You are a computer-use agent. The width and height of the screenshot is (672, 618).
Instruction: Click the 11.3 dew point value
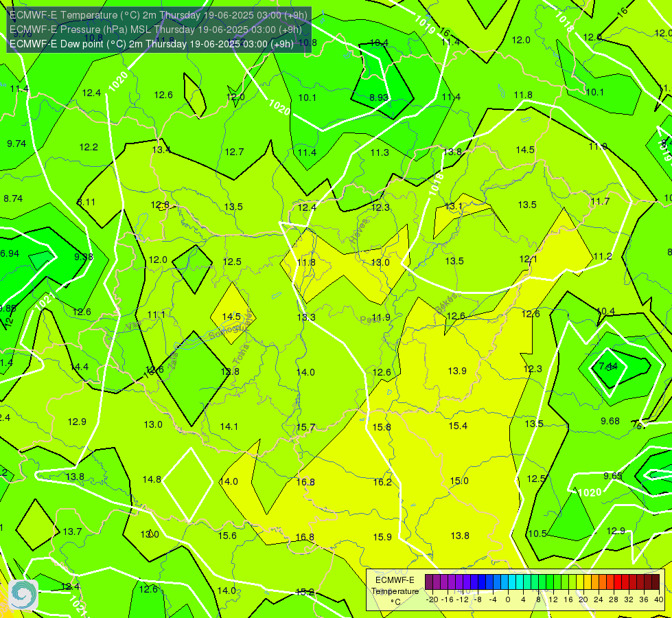click(x=380, y=152)
